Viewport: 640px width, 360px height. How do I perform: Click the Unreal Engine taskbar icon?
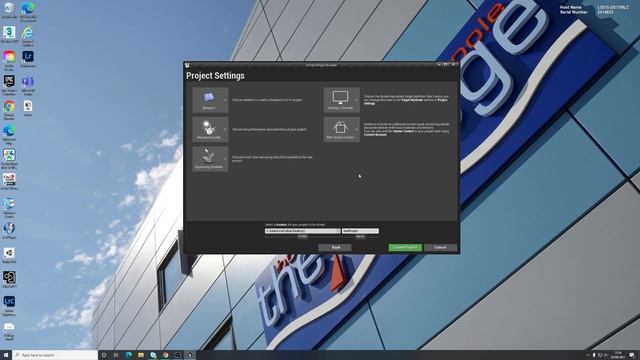189,355
